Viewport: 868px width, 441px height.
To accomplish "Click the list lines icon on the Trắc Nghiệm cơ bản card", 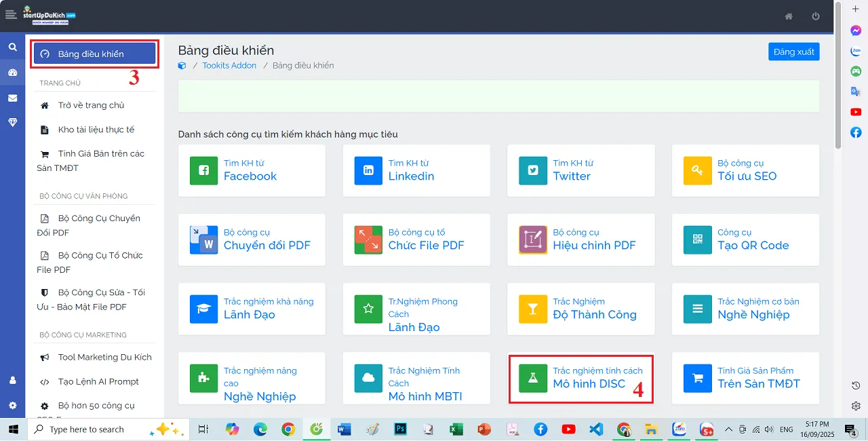I will (x=697, y=309).
